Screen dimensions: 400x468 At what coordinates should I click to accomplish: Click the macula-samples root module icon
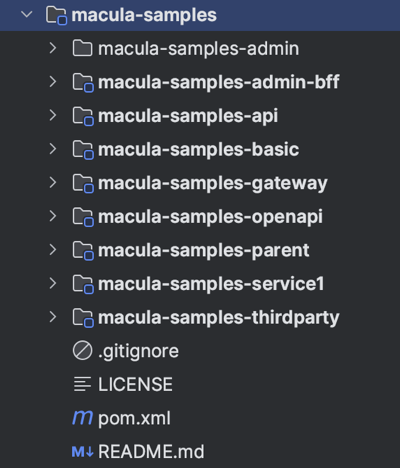56,16
